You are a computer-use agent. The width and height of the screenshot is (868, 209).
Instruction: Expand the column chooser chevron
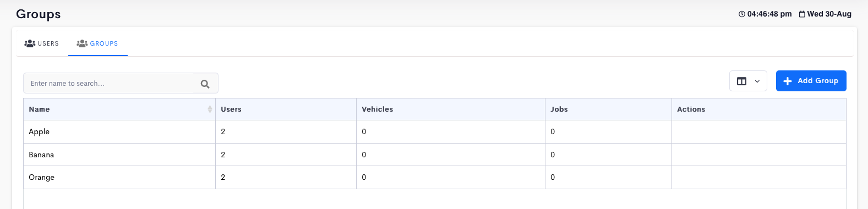(x=757, y=81)
